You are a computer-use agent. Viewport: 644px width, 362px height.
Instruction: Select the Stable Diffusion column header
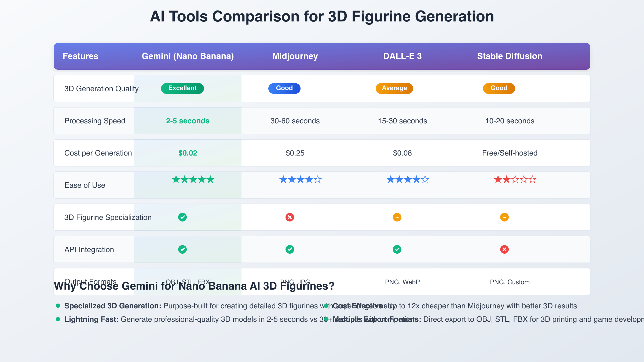pyautogui.click(x=510, y=56)
